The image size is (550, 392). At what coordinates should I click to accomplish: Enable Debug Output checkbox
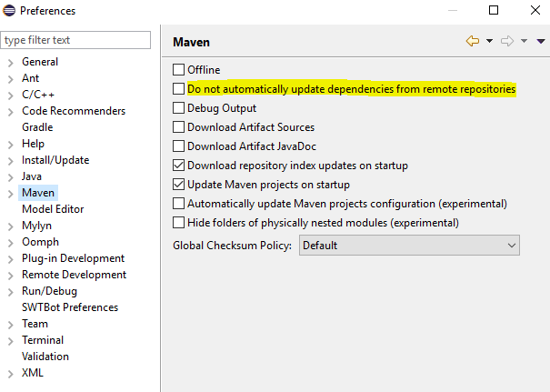pyautogui.click(x=178, y=107)
